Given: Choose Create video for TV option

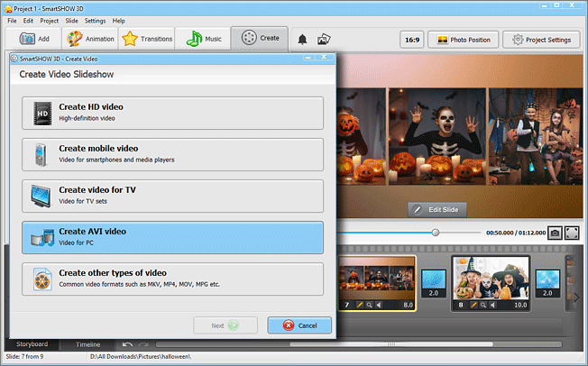Looking at the screenshot, I should coord(172,197).
